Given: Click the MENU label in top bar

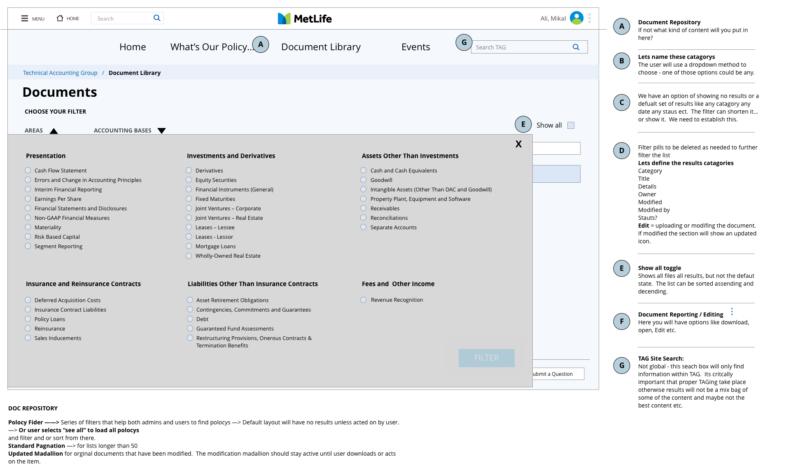Looking at the screenshot, I should click(38, 19).
